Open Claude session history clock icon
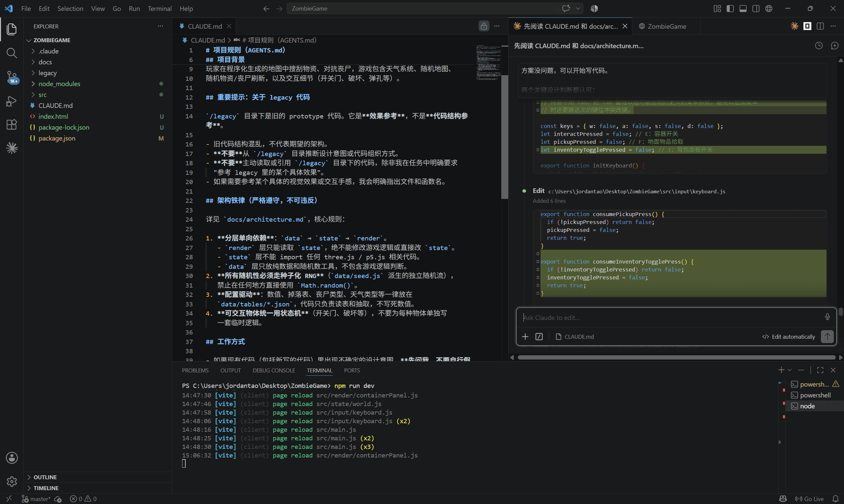844x504 pixels. point(819,46)
